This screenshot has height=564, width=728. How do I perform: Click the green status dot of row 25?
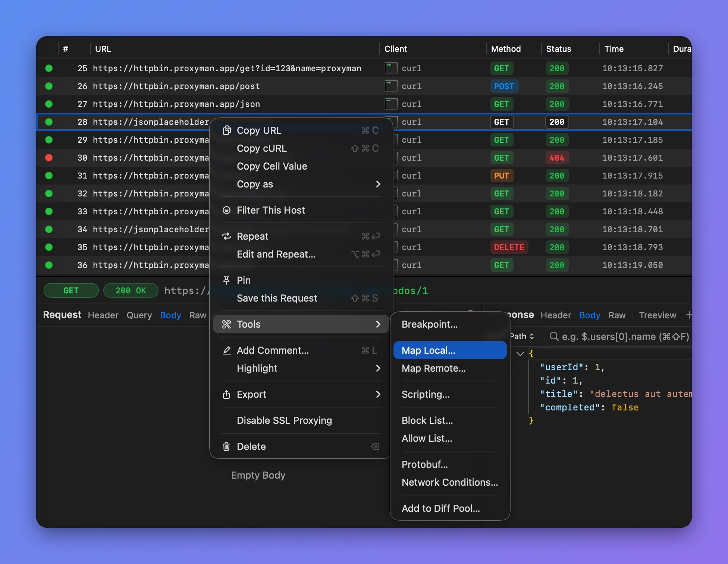49,68
